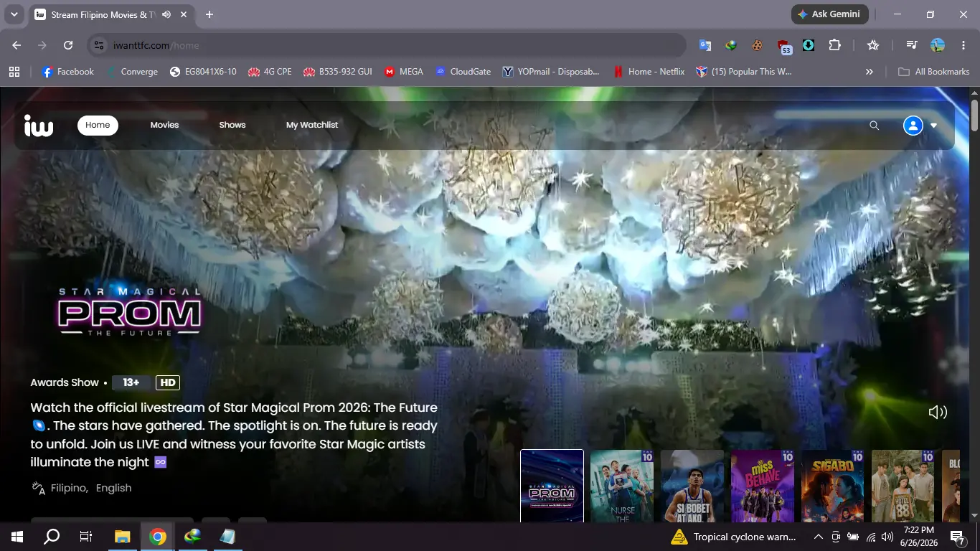Image resolution: width=980 pixels, height=551 pixels.
Task: Open Windows taskbar search
Action: pyautogui.click(x=52, y=537)
